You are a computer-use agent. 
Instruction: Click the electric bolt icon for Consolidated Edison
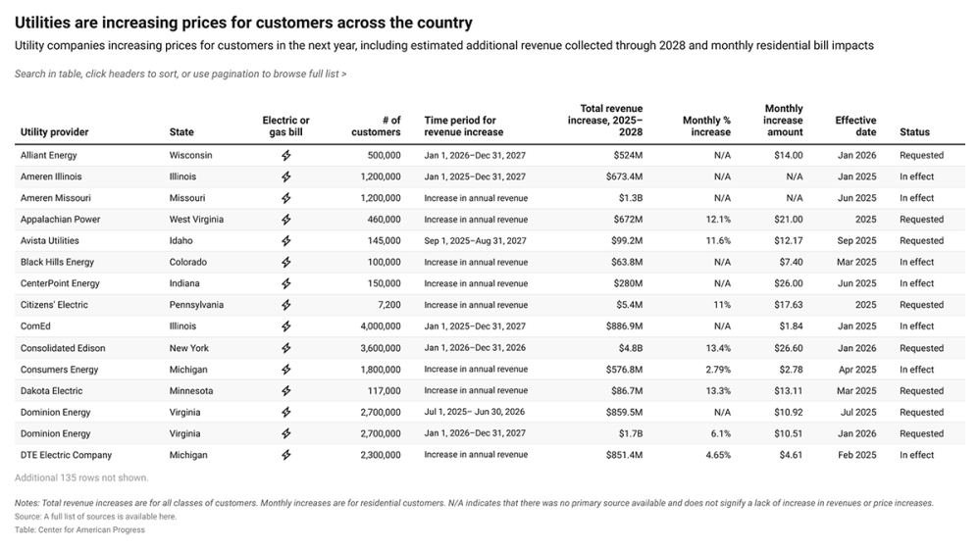click(286, 348)
